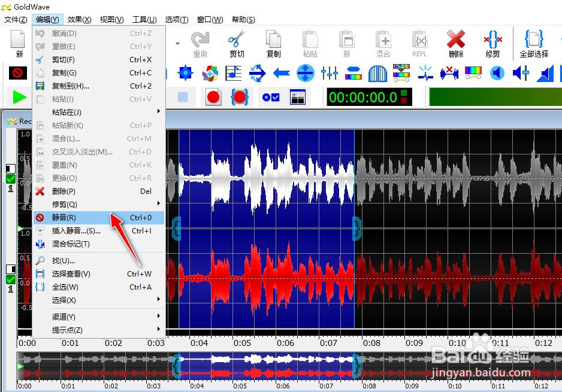Screen dimensions: 562x392
Task: Click the Stop square playback button
Action: (183, 97)
